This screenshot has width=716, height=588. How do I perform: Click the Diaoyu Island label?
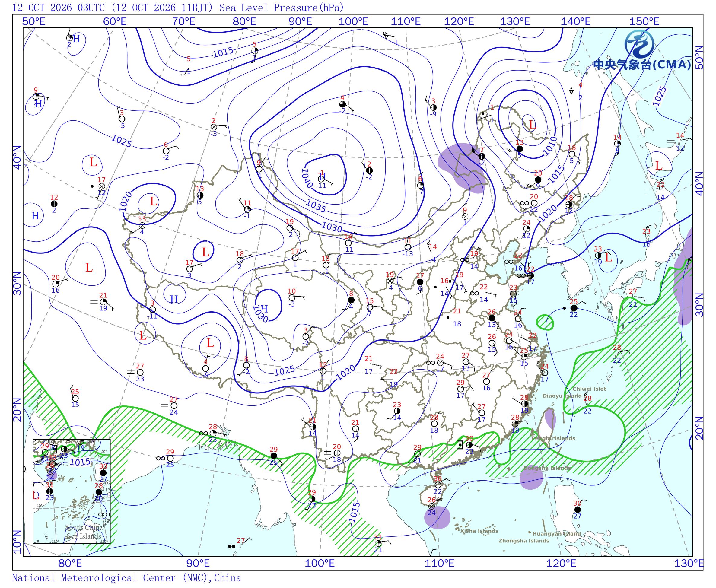point(562,396)
